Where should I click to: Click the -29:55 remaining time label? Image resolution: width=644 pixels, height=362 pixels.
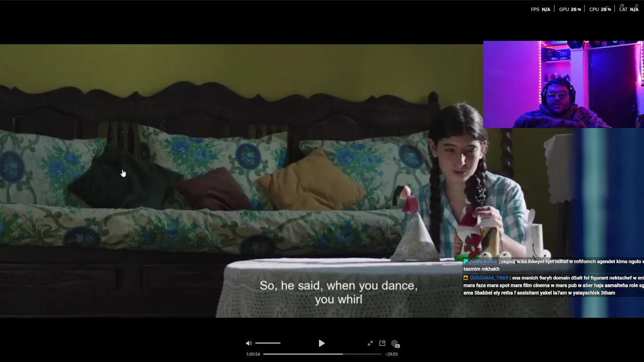click(x=391, y=354)
